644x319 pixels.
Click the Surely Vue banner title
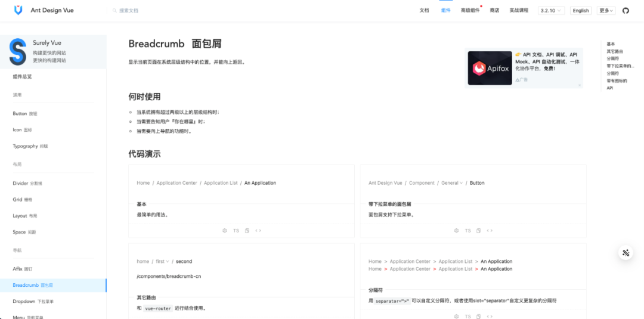[47, 43]
